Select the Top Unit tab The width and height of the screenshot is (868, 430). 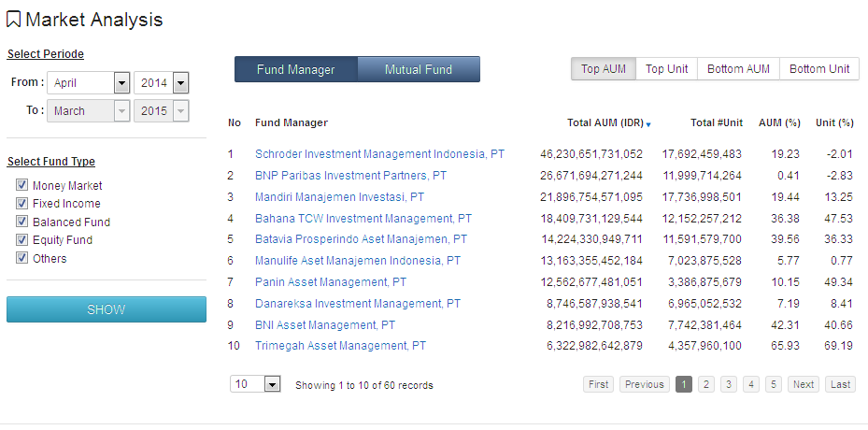click(x=666, y=69)
